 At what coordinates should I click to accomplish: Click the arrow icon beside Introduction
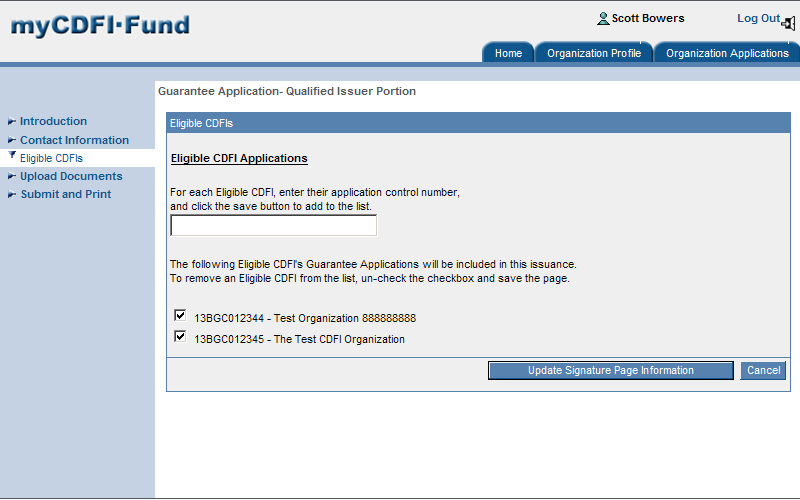(x=12, y=121)
